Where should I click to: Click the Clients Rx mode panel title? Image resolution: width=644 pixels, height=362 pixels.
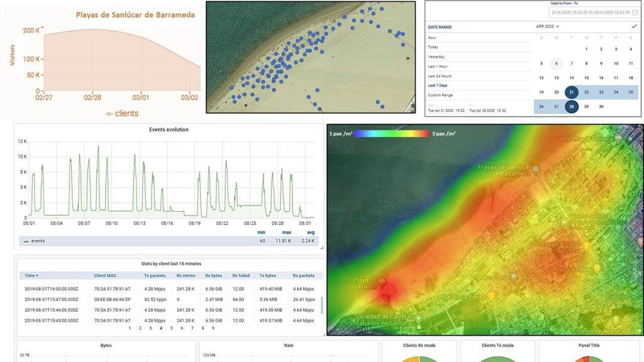419,346
